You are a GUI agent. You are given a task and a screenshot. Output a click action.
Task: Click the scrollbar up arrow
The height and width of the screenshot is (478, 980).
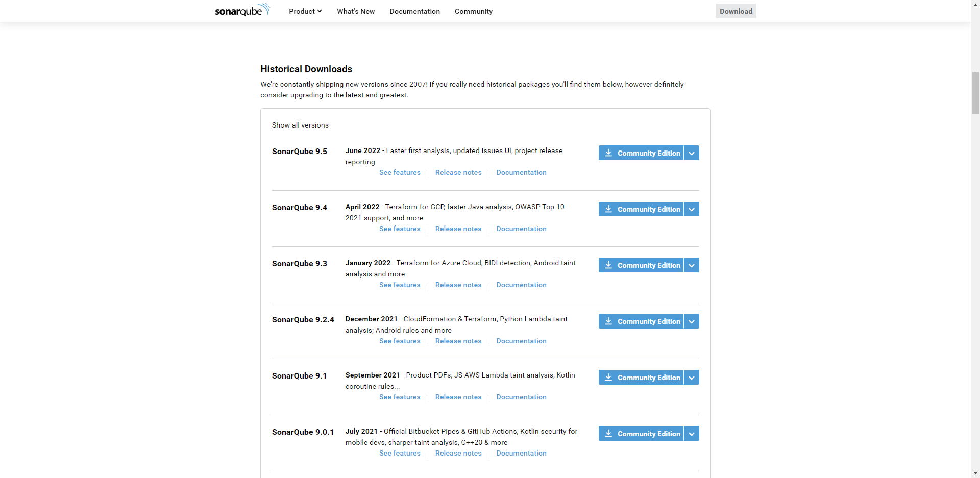975,4
